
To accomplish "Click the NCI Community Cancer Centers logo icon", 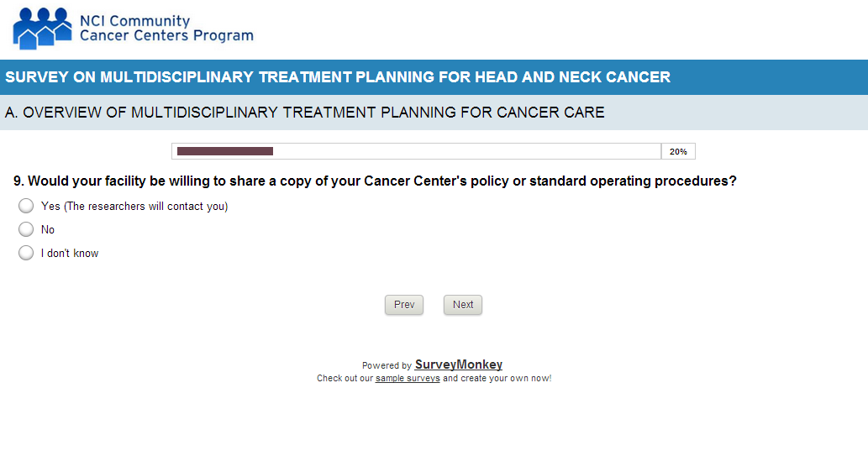I will (41, 28).
